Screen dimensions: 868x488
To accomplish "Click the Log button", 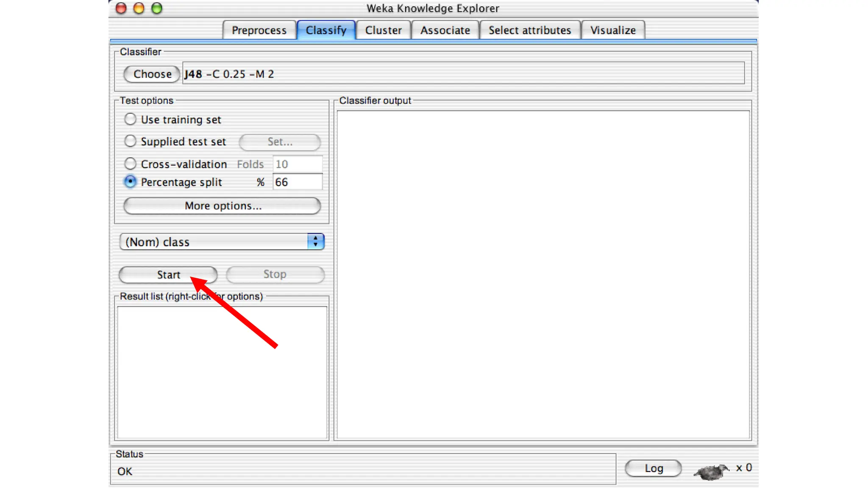I will [653, 468].
